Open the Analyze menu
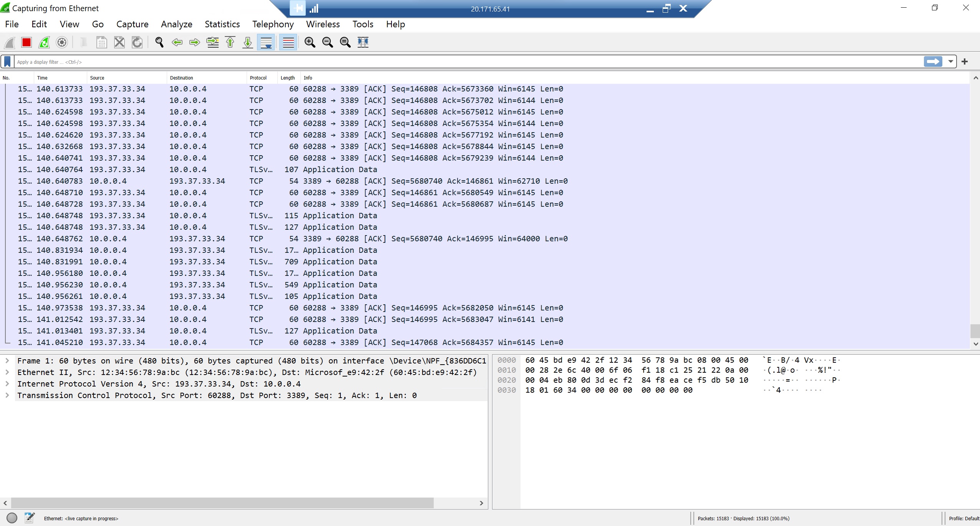Screen dimensions: 980x526 pyautogui.click(x=177, y=24)
